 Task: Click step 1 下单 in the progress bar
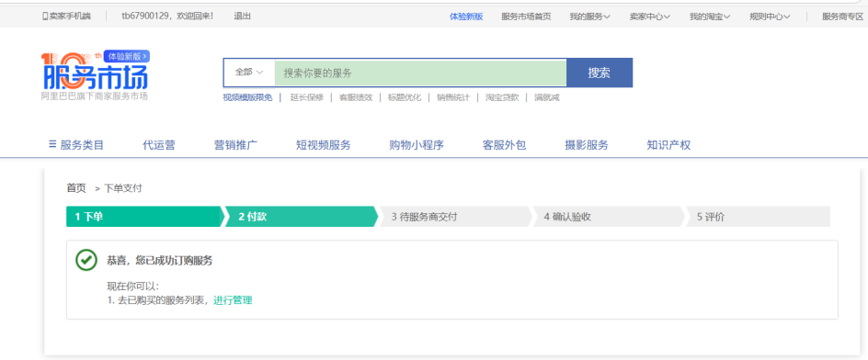click(x=145, y=217)
